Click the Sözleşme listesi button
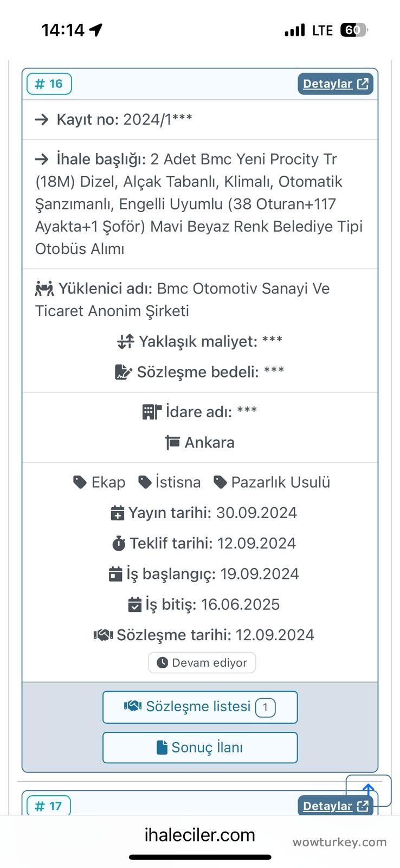Viewport: 400px width, 868px height. pyautogui.click(x=200, y=707)
